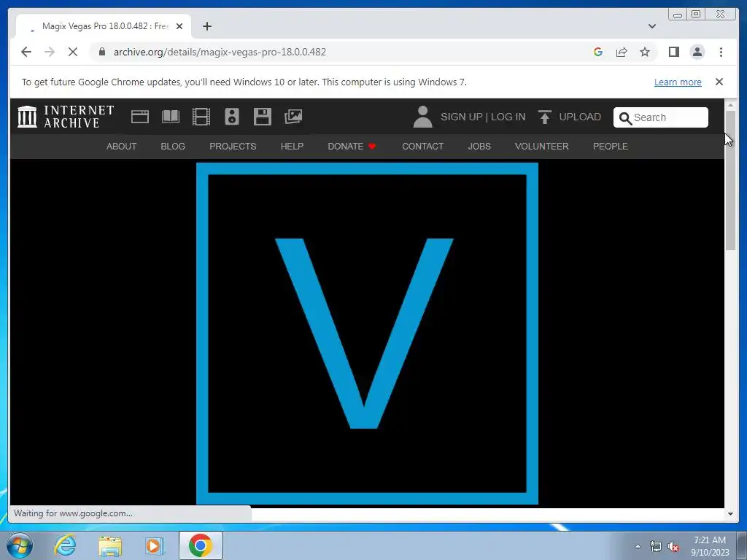Open the Internet Archive home logo

(66, 117)
